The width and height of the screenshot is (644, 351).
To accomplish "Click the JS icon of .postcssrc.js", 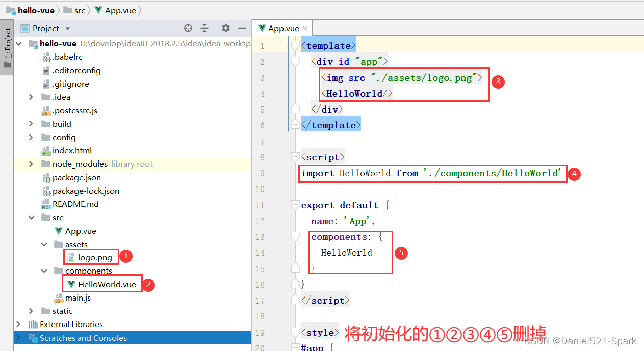I will tap(46, 111).
